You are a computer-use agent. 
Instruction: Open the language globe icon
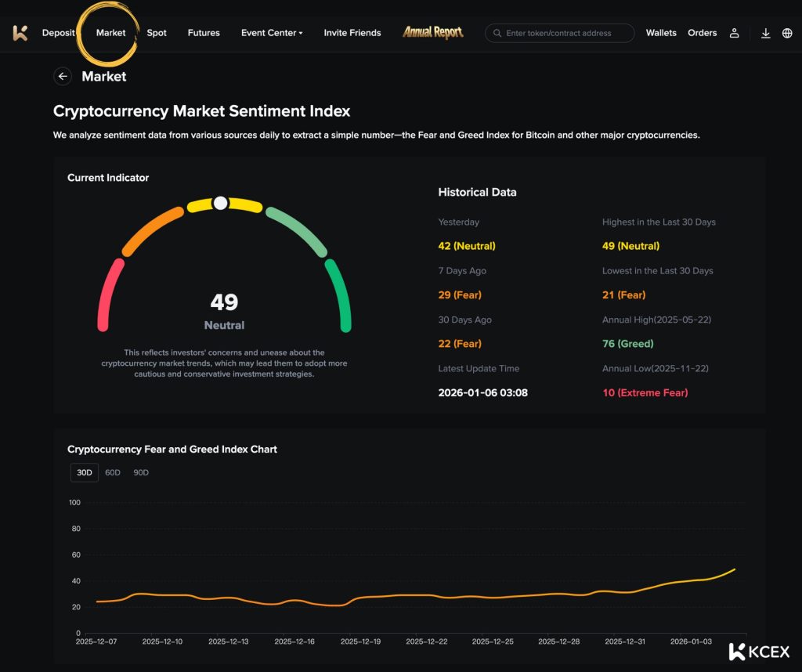(x=787, y=33)
